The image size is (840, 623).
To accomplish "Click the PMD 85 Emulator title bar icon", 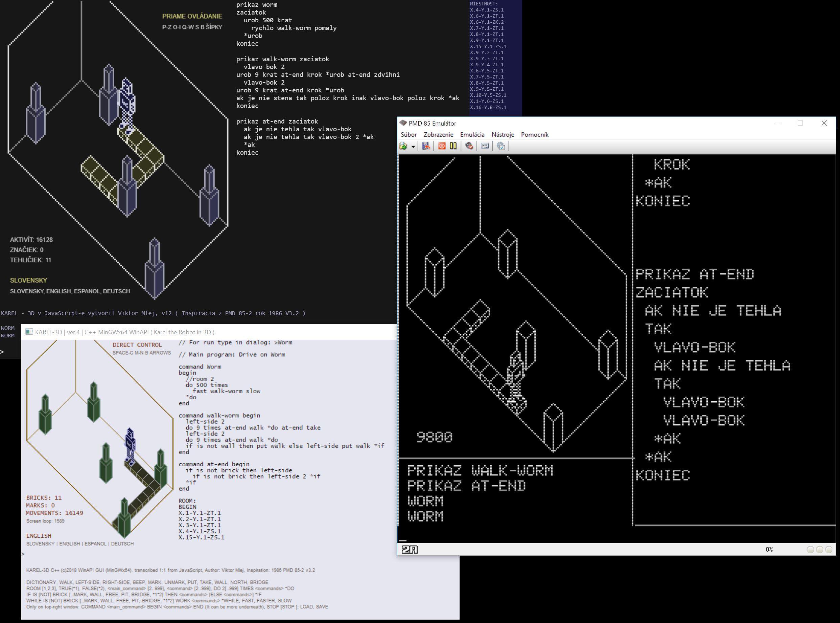I will click(x=404, y=123).
